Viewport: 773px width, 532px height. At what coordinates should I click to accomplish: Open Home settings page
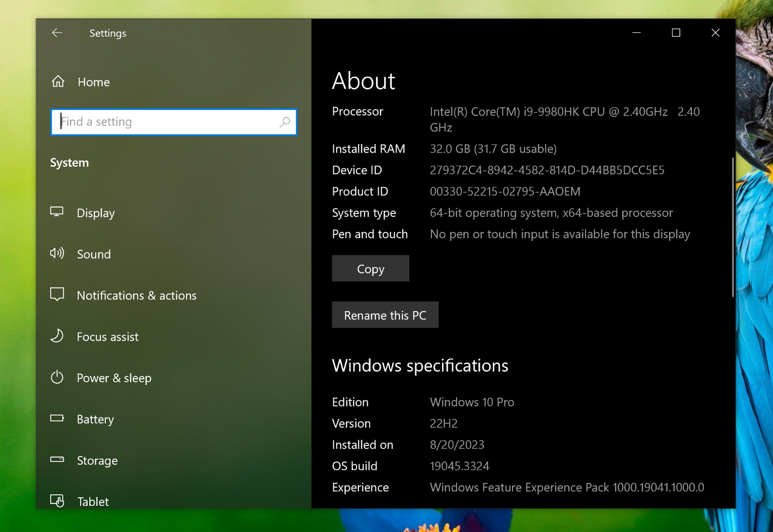pyautogui.click(x=94, y=82)
